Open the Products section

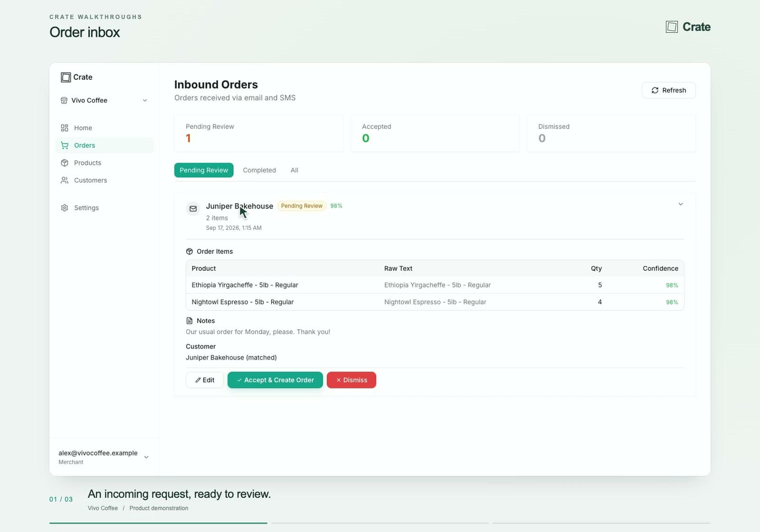(x=104, y=163)
